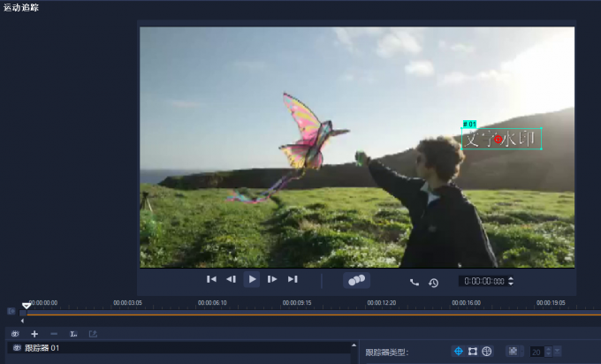Image resolution: width=601 pixels, height=364 pixels.
Task: Select the point tracker type
Action: [458, 352]
